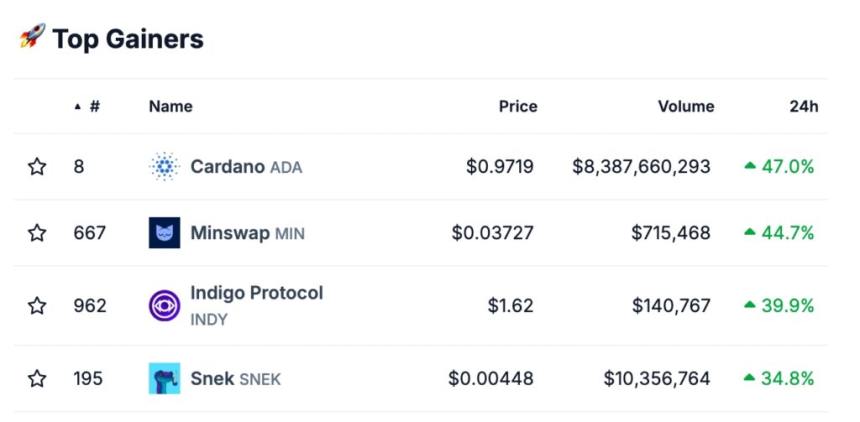Toggle the star for Minswap
The height and width of the screenshot is (422, 860).
click(x=37, y=233)
